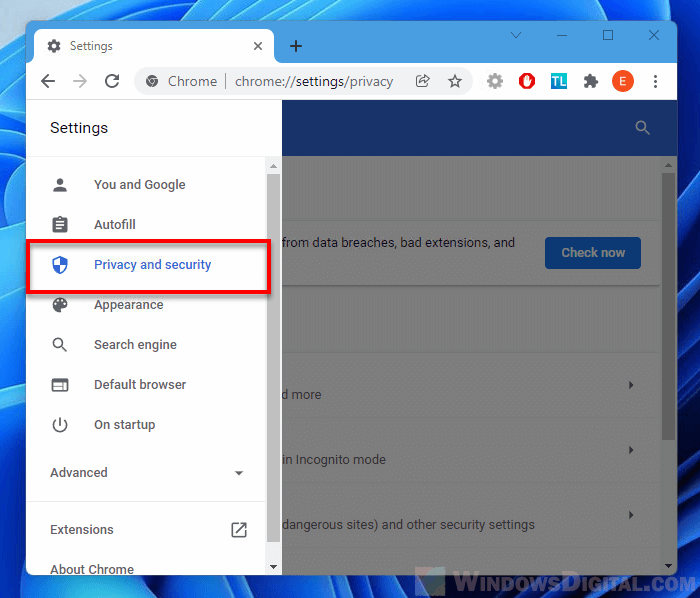Open a new tab with plus button
Viewport: 700px width, 598px height.
tap(296, 46)
